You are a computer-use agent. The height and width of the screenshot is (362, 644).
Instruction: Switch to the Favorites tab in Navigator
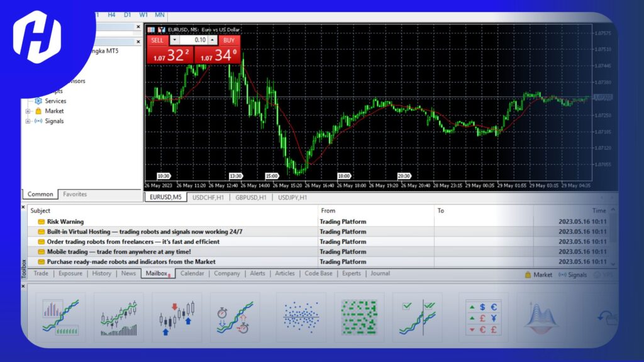pos(75,194)
